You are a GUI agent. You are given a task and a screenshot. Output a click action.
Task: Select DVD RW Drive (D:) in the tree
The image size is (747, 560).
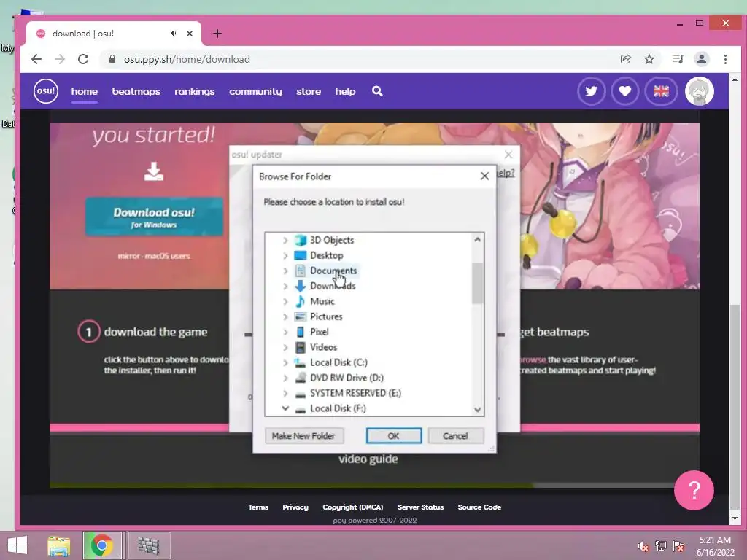(347, 378)
